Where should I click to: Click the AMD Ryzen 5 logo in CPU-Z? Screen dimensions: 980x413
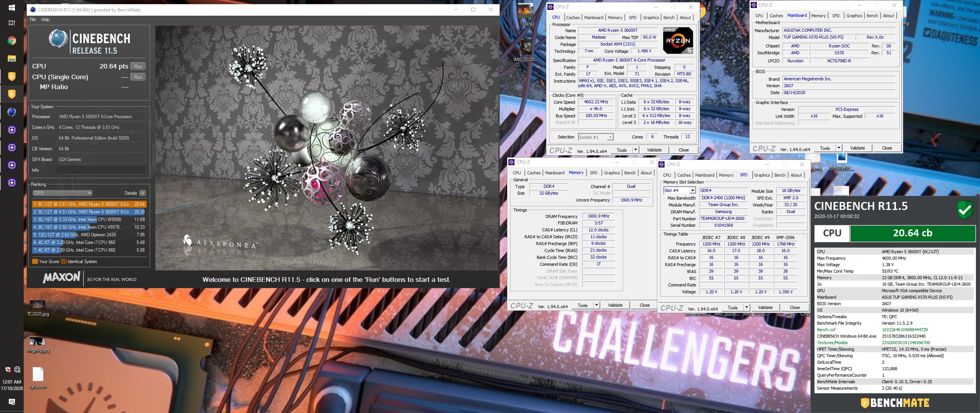(x=678, y=41)
